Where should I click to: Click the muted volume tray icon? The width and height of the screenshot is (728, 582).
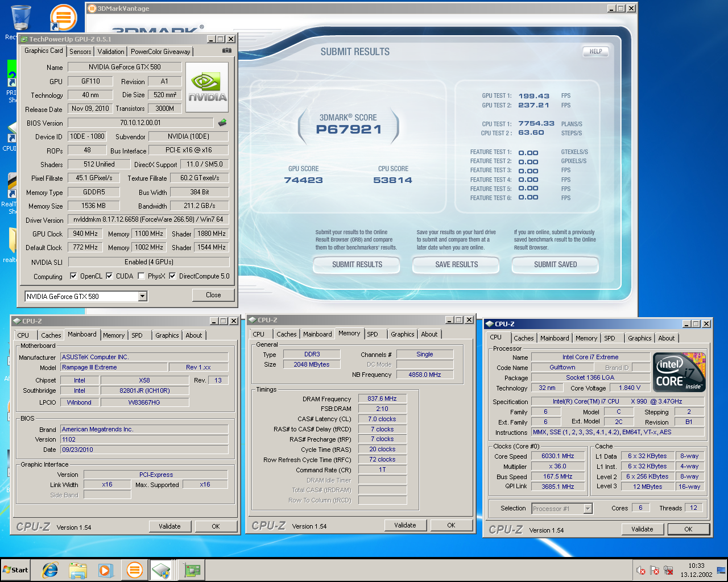[640, 570]
